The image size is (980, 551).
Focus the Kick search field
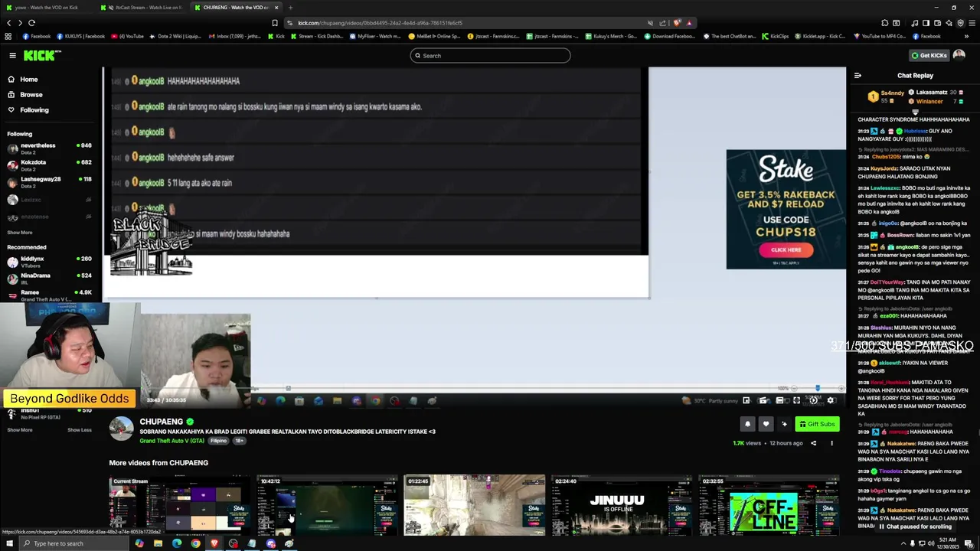coord(490,55)
